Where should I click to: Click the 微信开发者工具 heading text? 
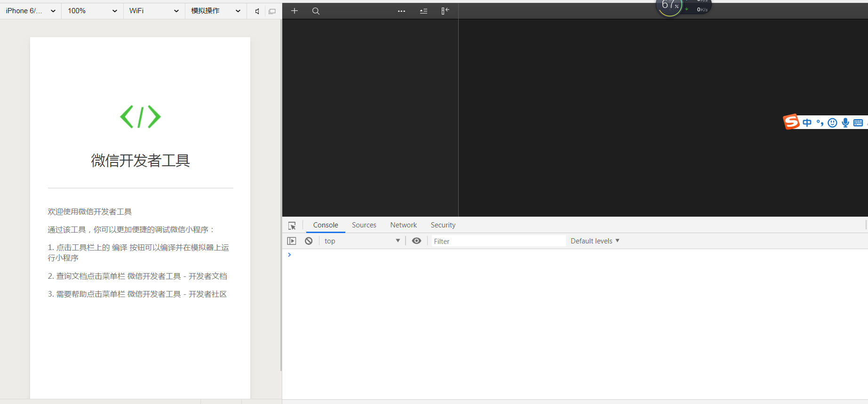[x=140, y=161]
